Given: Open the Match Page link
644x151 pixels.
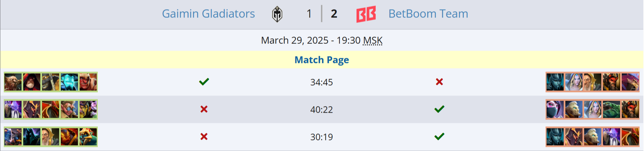Looking at the screenshot, I should pos(322,60).
